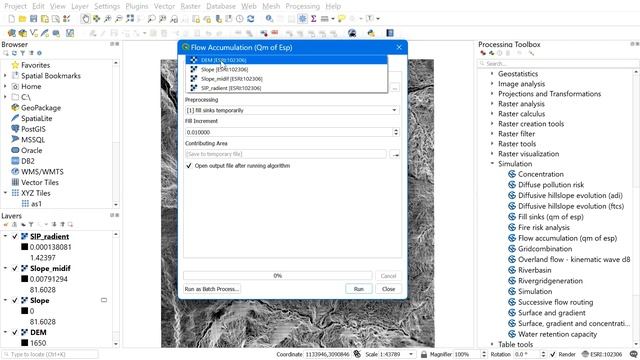Open Processing Toolbox via gear icon
The image size is (640, 360).
[x=302, y=19]
